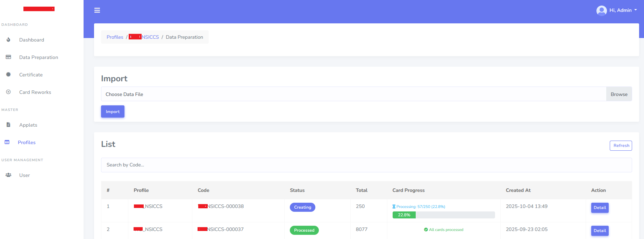Click the admin avatar icon
The height and width of the screenshot is (239, 644).
601,10
